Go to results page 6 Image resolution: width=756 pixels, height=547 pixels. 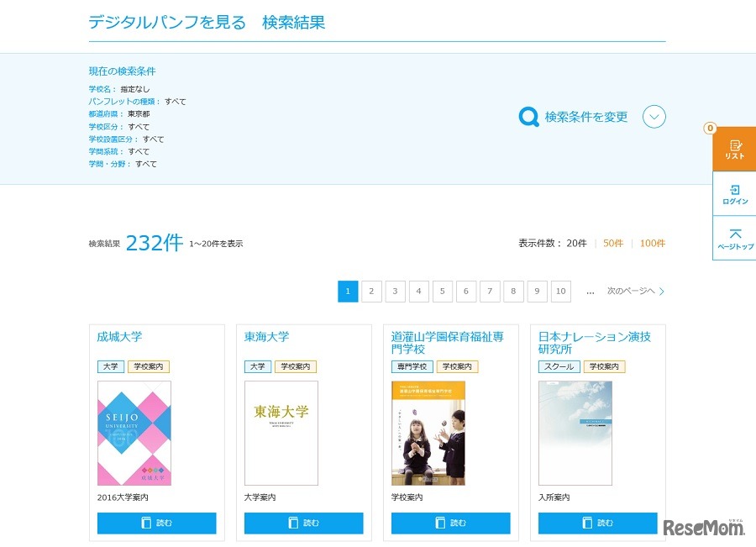click(x=465, y=292)
